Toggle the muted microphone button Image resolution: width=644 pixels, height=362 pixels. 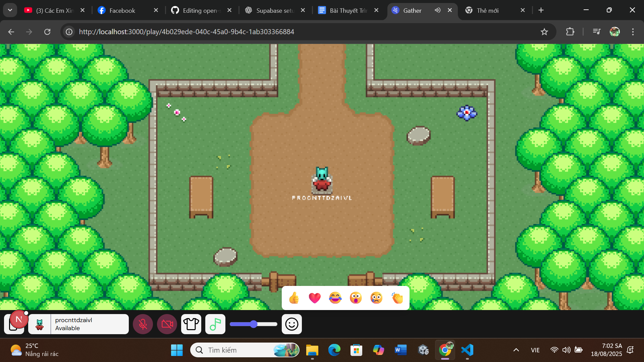pyautogui.click(x=143, y=324)
